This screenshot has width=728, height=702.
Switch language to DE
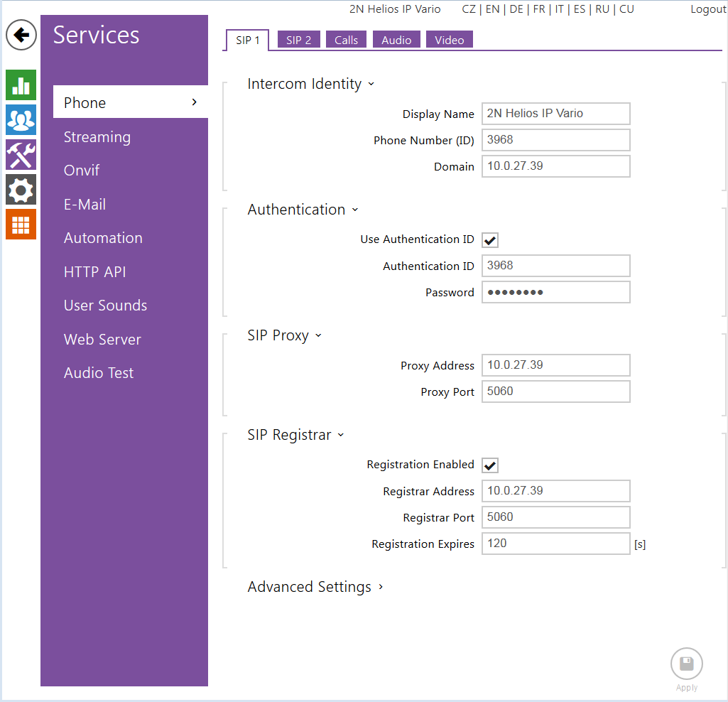(x=516, y=9)
